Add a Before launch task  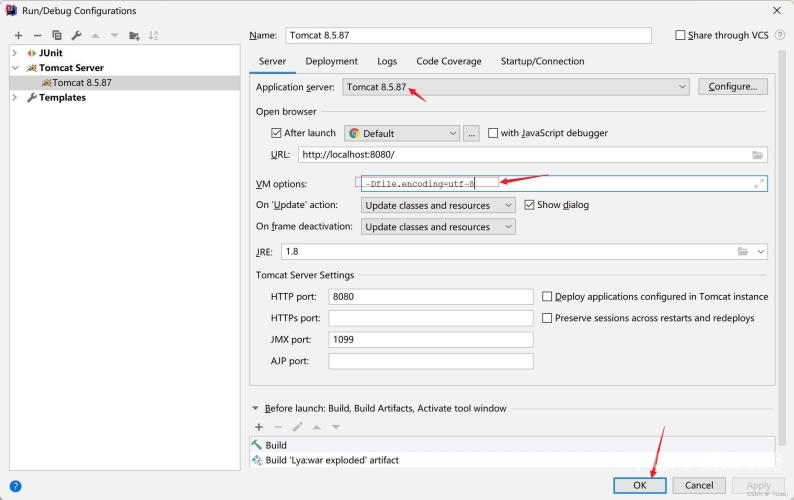259,427
